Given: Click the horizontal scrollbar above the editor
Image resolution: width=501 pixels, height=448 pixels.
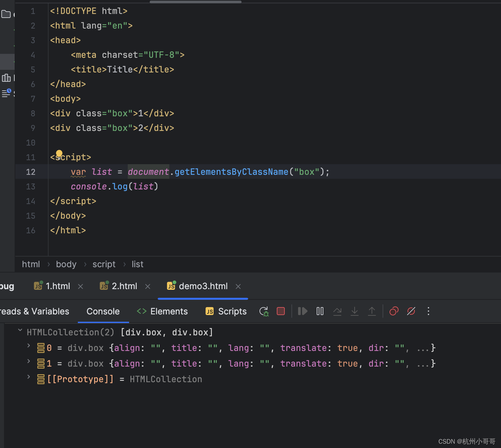Looking at the screenshot, I should point(195,2).
